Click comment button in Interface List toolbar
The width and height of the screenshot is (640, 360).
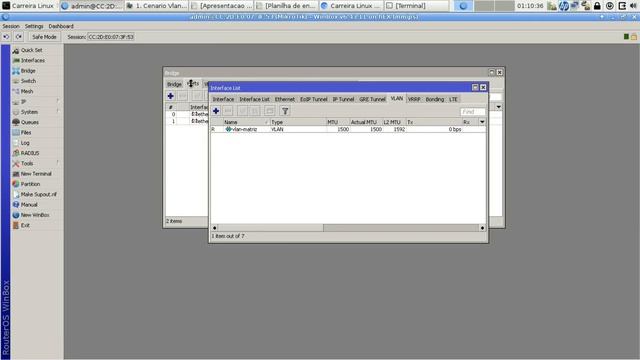269,111
